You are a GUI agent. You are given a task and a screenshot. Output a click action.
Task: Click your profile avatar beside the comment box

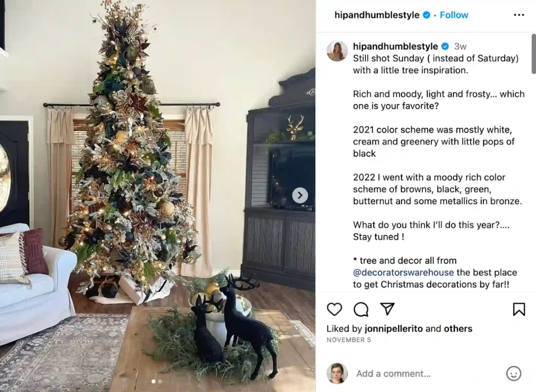[x=337, y=373]
